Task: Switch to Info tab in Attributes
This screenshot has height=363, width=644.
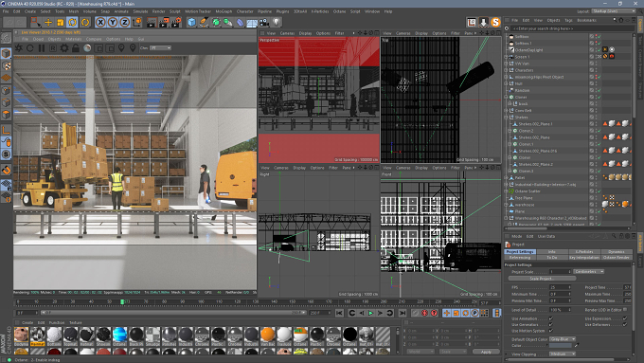Action: pyautogui.click(x=551, y=251)
